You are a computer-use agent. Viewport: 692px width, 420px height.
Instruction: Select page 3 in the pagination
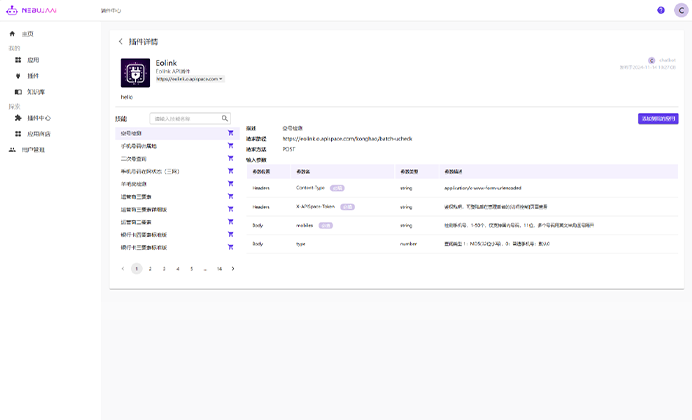pos(164,269)
